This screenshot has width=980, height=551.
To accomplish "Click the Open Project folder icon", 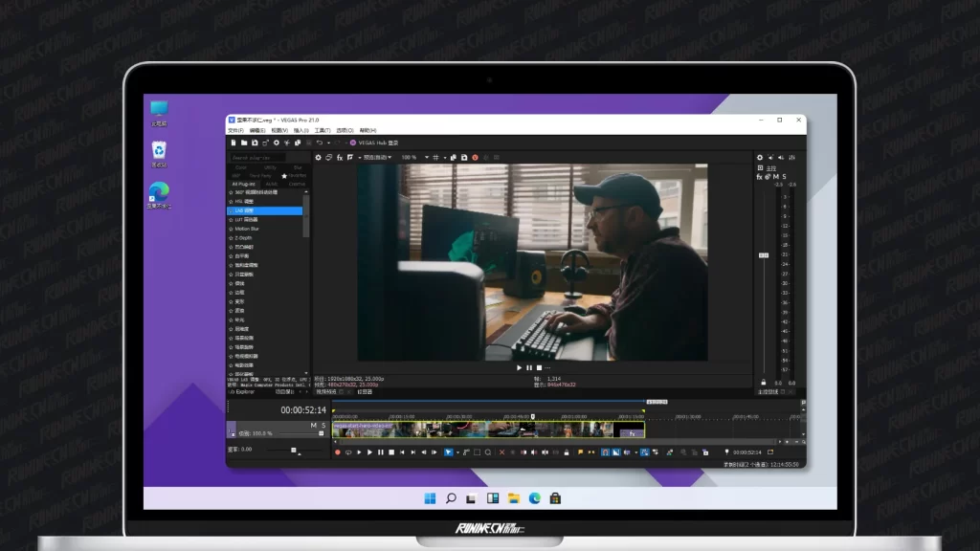I will pos(242,143).
